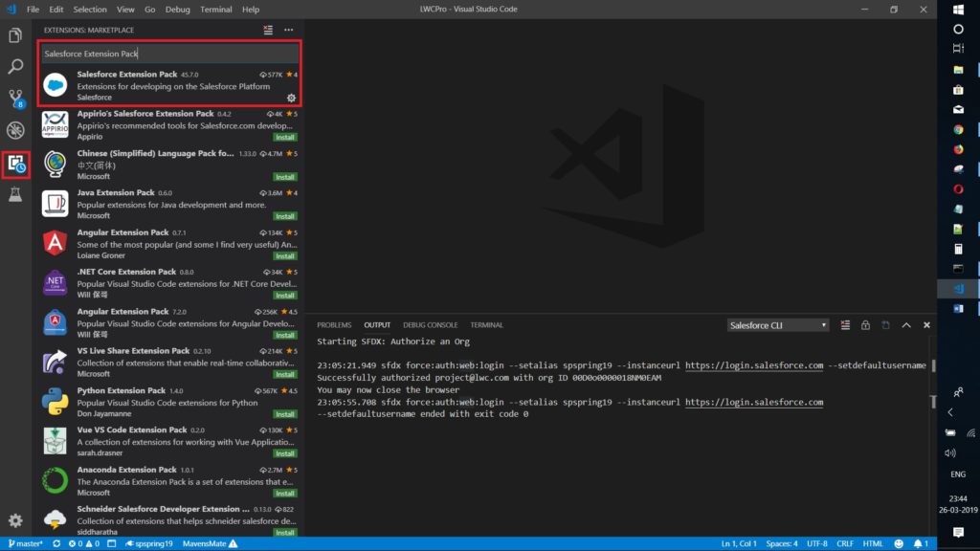
Task: Open the Terminal menu
Action: 216,10
